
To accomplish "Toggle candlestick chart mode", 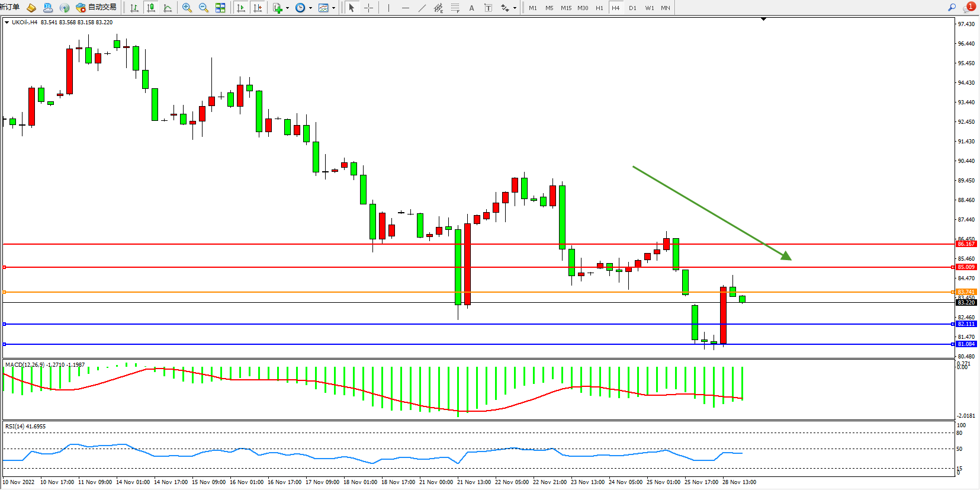I will pyautogui.click(x=151, y=8).
